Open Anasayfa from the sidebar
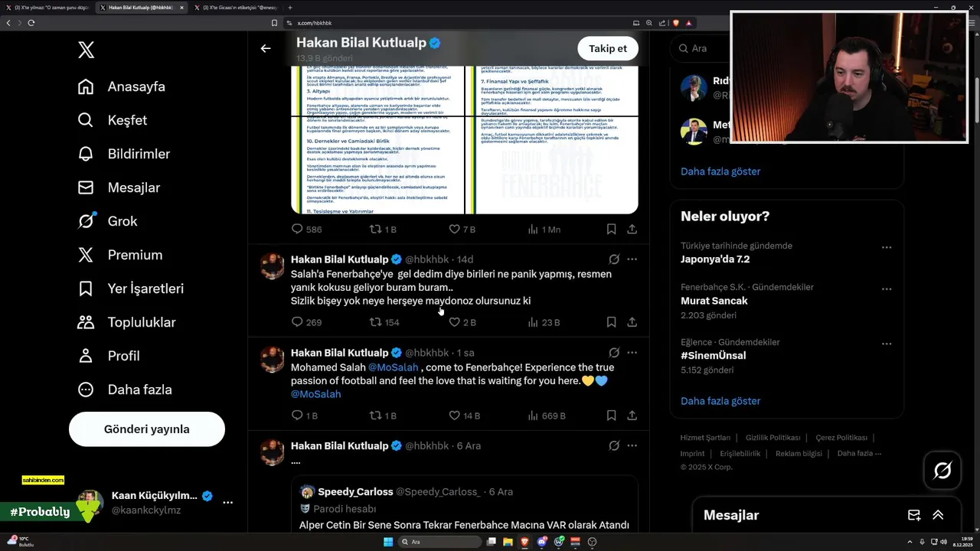This screenshot has height=551, width=980. 121,86
